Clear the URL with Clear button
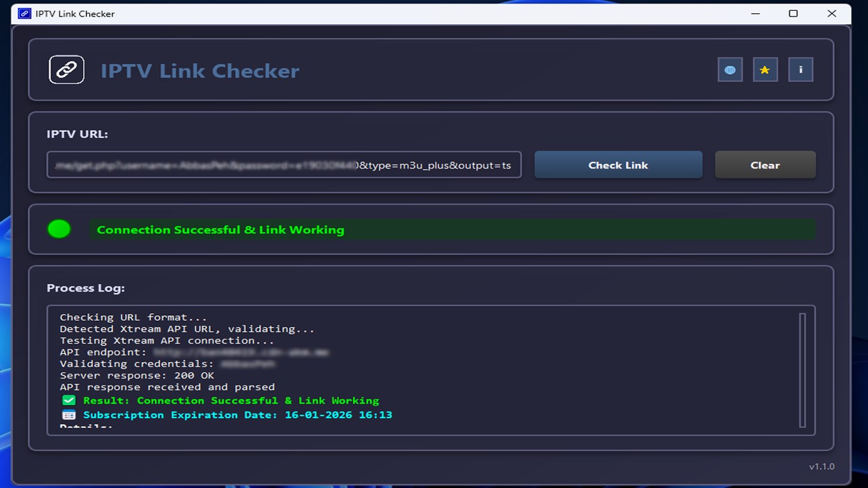The width and height of the screenshot is (868, 488). 765,165
